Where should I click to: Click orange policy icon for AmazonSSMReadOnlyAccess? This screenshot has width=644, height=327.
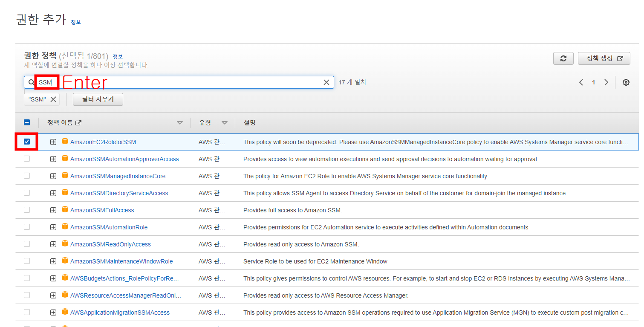click(65, 243)
